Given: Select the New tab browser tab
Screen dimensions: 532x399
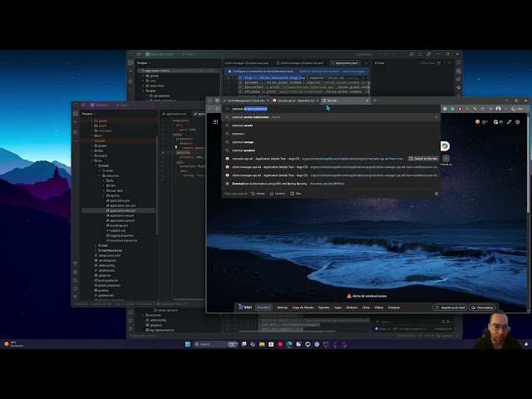Looking at the screenshot, I should point(346,101).
